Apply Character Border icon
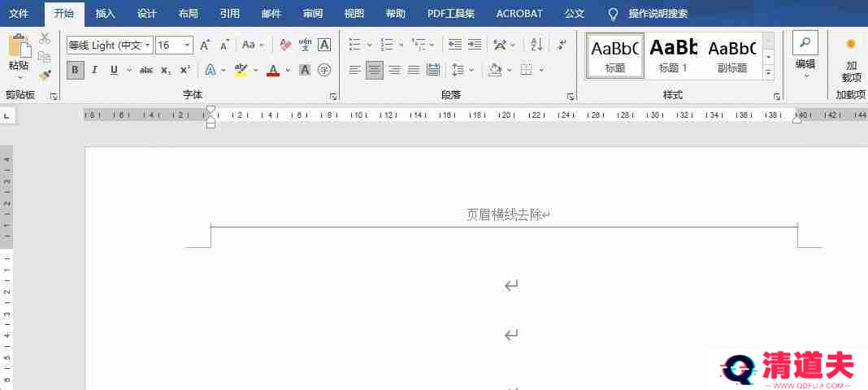Screen dimensions: 868x390 (x=324, y=45)
